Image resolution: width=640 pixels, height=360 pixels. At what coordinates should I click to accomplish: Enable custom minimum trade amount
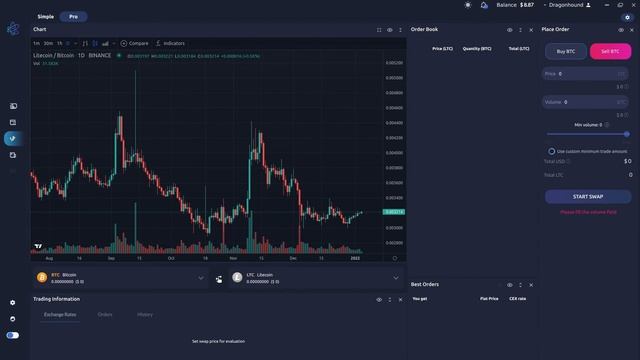click(551, 151)
